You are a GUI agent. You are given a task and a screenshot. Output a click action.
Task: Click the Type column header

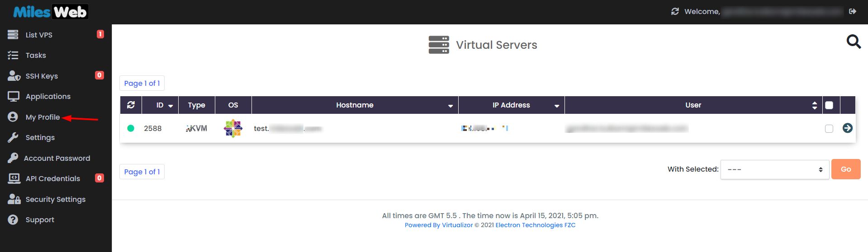197,105
